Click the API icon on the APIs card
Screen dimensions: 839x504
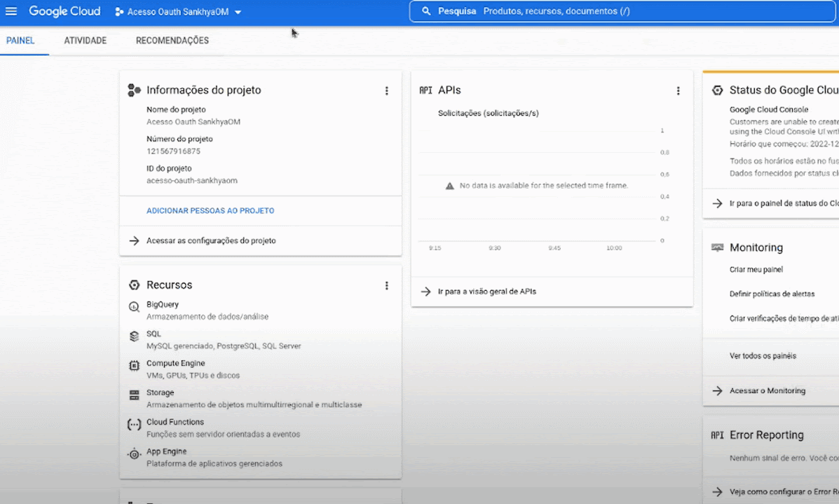(425, 90)
